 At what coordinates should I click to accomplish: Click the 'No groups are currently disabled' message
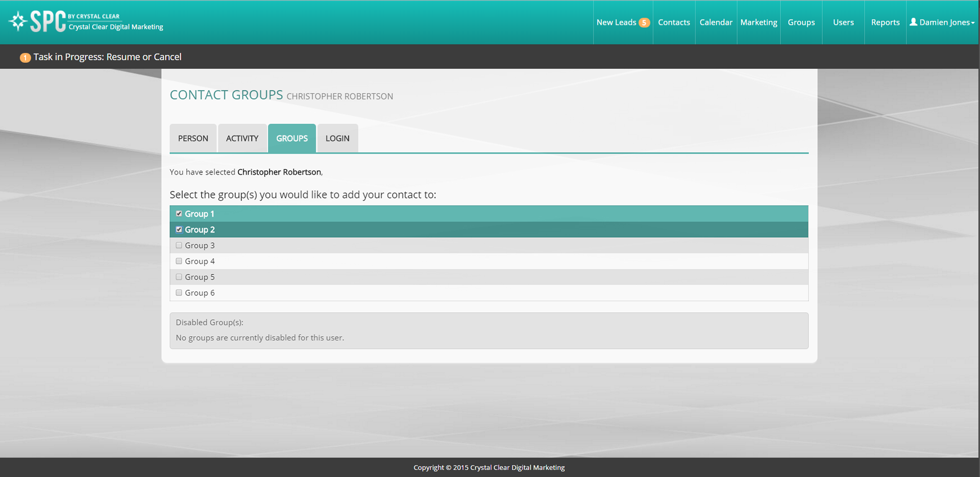coord(260,338)
